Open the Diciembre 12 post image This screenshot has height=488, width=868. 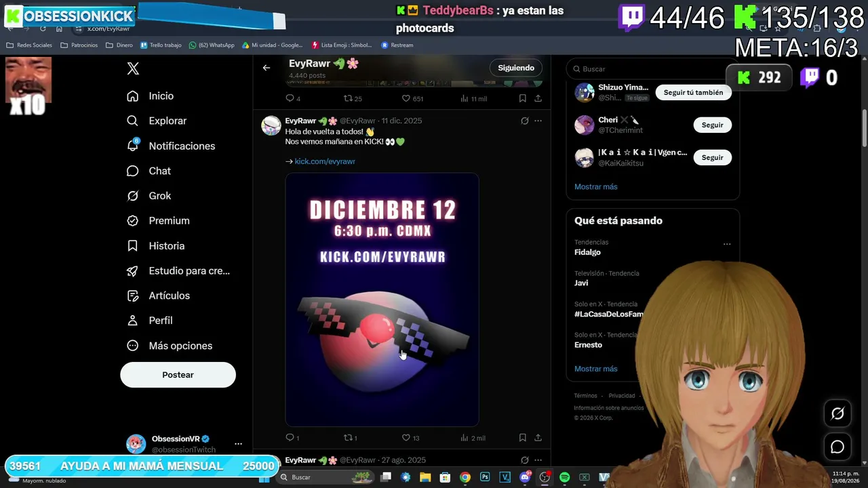382,300
